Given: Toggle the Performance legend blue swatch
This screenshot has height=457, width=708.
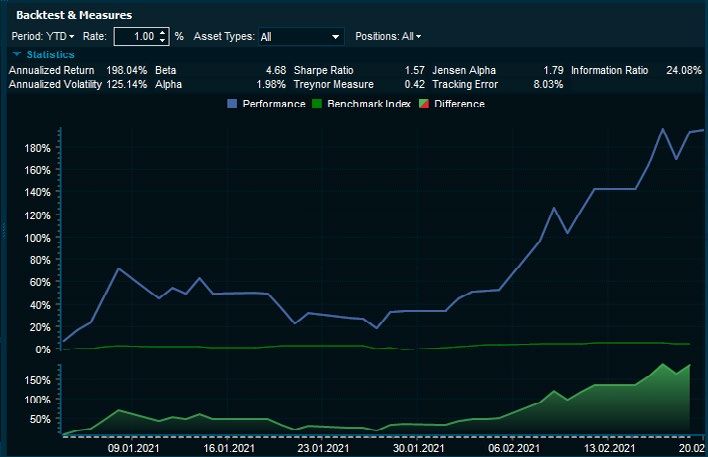Looking at the screenshot, I should pyautogui.click(x=232, y=104).
